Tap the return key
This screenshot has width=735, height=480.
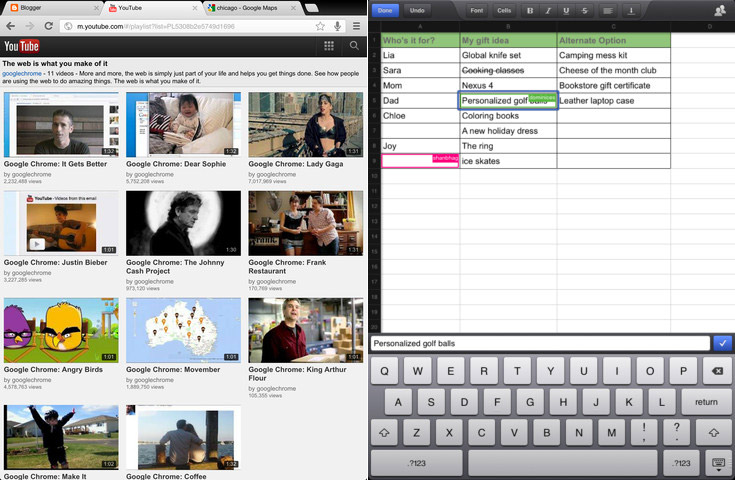[706, 402]
